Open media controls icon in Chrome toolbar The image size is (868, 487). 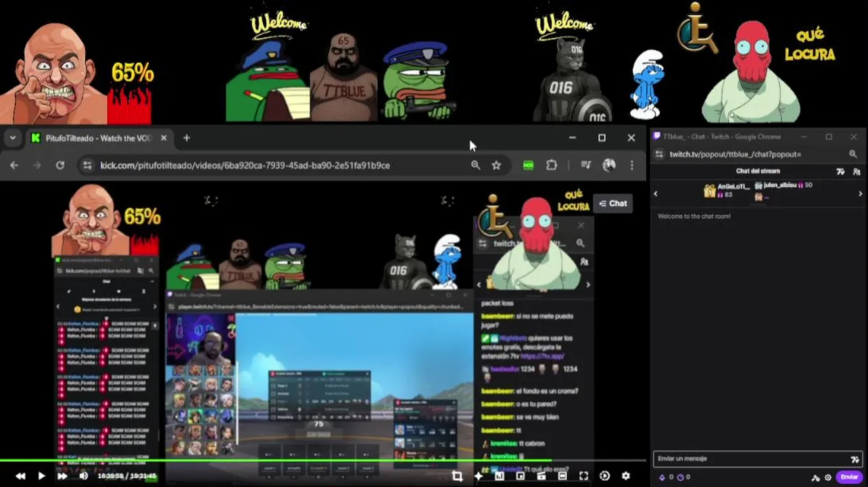point(586,165)
